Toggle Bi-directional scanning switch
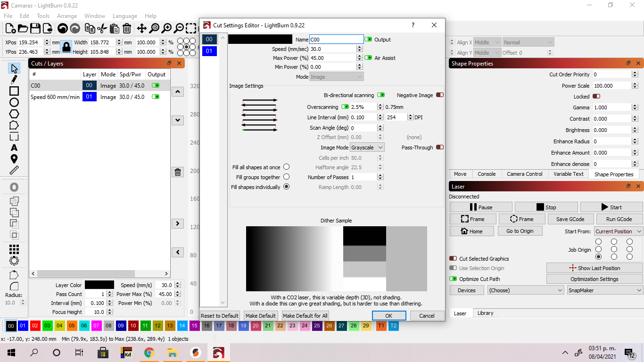644x362 pixels. [x=380, y=95]
